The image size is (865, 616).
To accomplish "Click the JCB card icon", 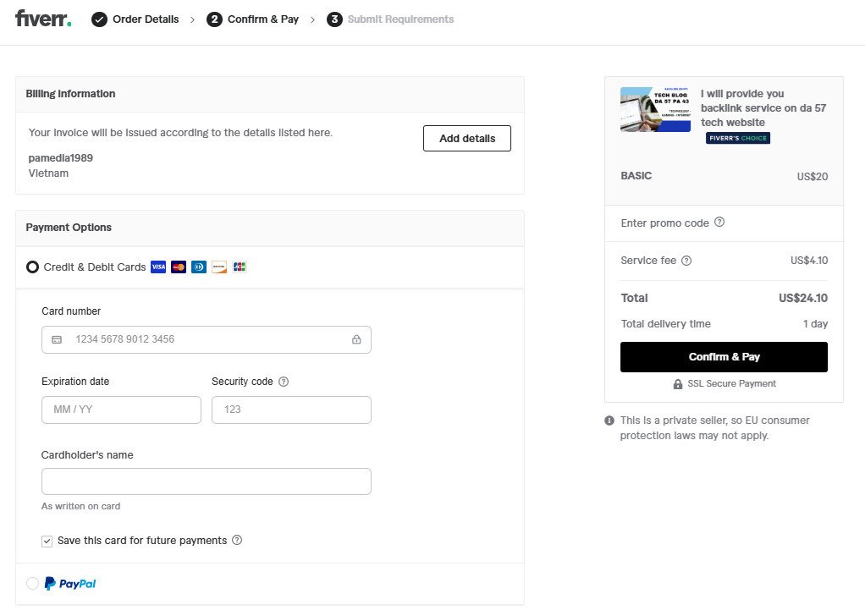I will point(240,267).
